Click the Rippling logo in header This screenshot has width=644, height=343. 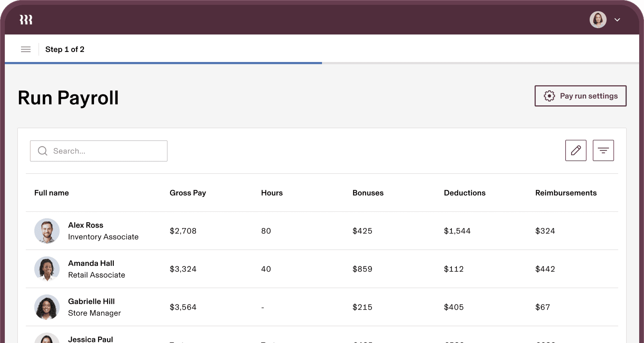click(26, 20)
